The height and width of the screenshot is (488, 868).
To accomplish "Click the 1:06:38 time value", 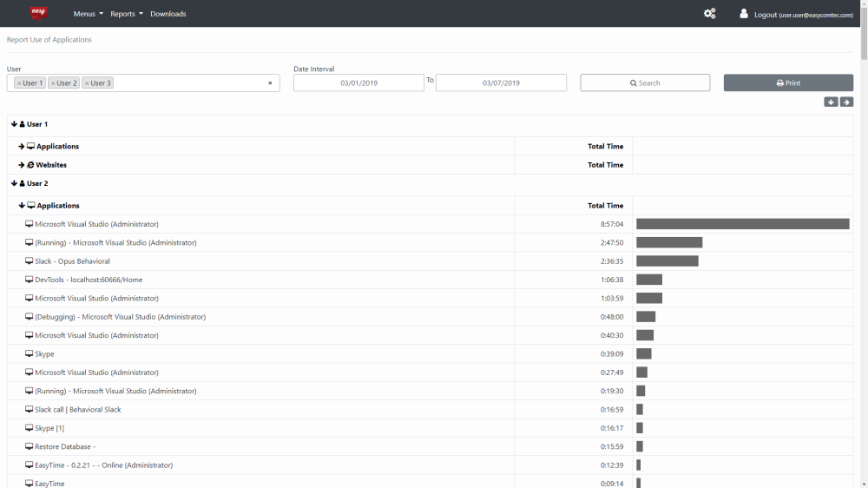I will pyautogui.click(x=612, y=280).
